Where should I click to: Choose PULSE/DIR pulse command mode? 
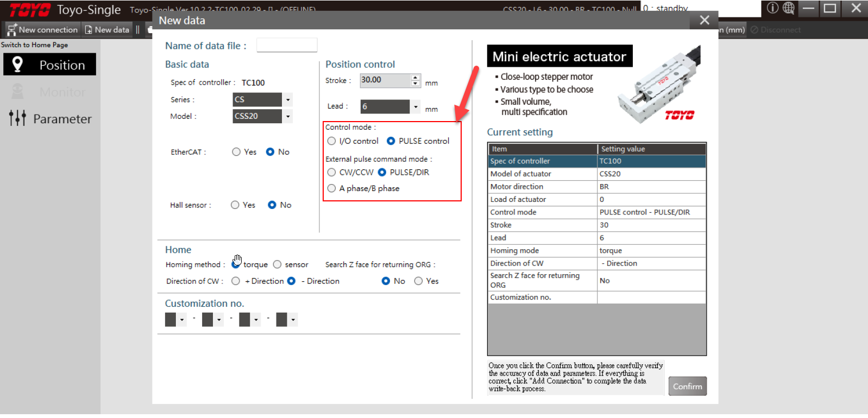pos(382,173)
